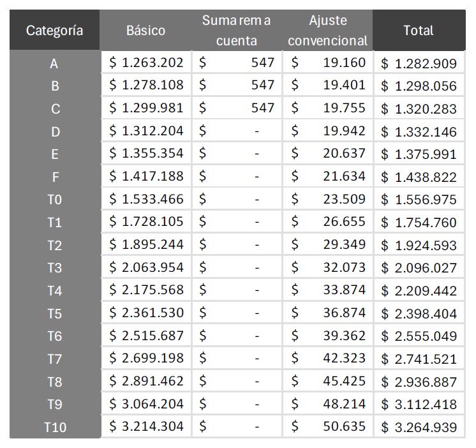Select Ajuste convencional value 19.401
The height and width of the screenshot is (448, 476).
tap(328, 85)
